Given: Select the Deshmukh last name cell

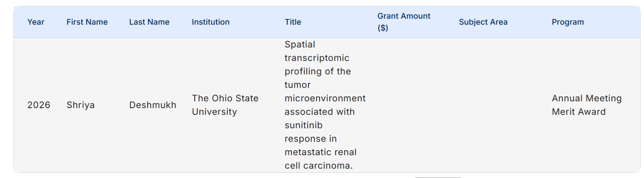Looking at the screenshot, I should pyautogui.click(x=153, y=105).
